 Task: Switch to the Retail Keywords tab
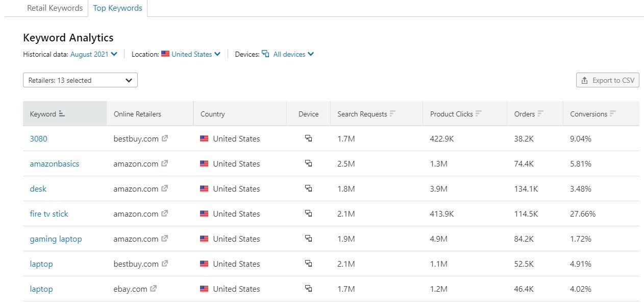click(x=55, y=8)
